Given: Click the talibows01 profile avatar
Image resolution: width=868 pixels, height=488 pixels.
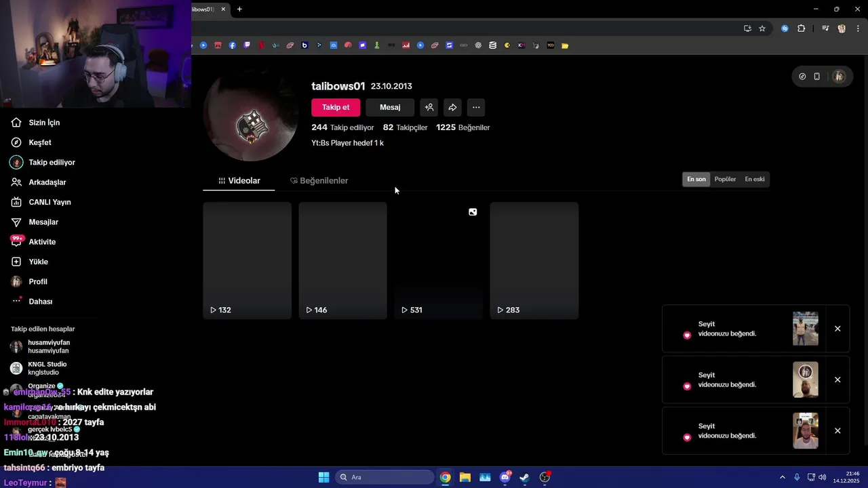Looking at the screenshot, I should (251, 115).
